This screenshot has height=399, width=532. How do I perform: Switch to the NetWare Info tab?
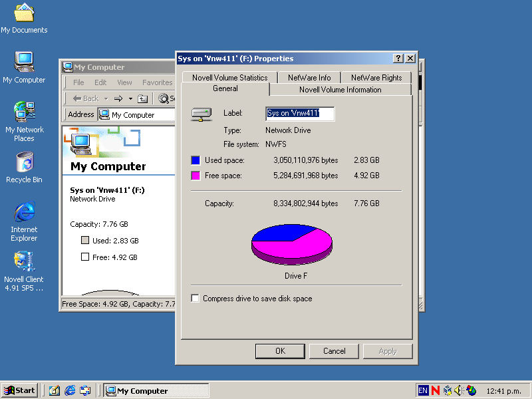[309, 77]
